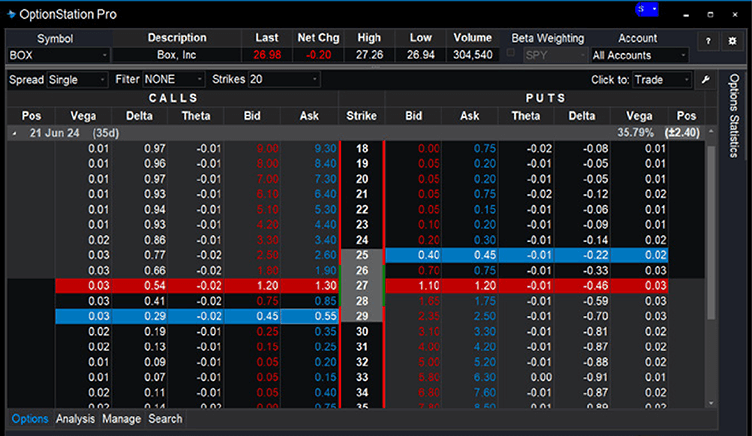
Task: Click the call ask 2.60 at strike 25
Action: coord(310,255)
